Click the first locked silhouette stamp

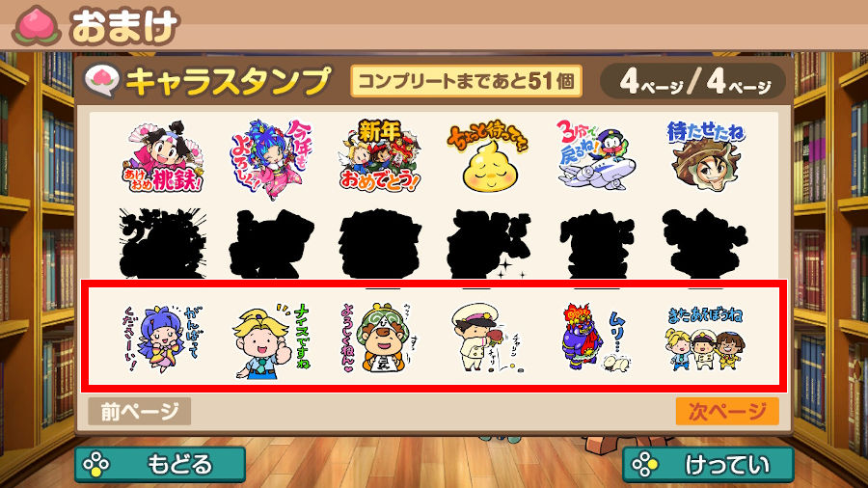[x=163, y=243]
